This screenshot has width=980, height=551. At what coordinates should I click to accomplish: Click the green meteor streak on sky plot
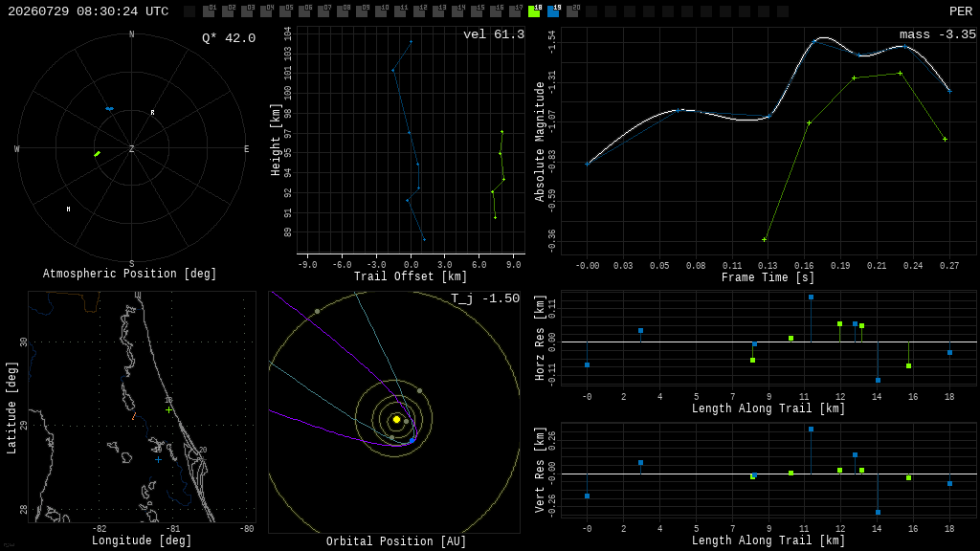97,154
